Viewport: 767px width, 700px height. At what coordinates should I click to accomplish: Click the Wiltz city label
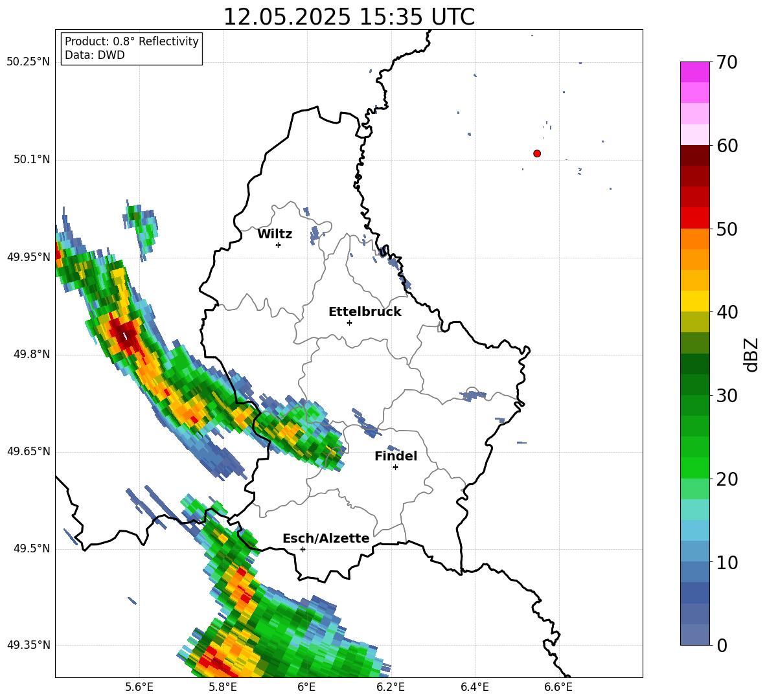pyautogui.click(x=275, y=234)
